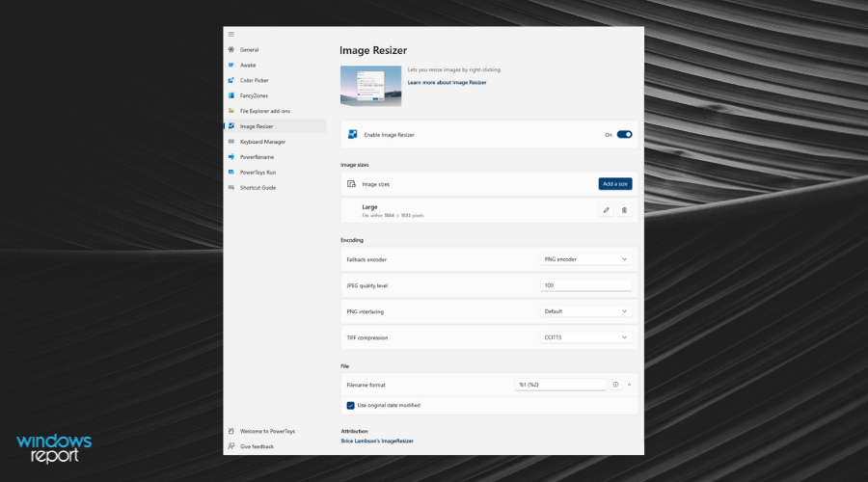
Task: Click Give feedback entry
Action: click(257, 446)
